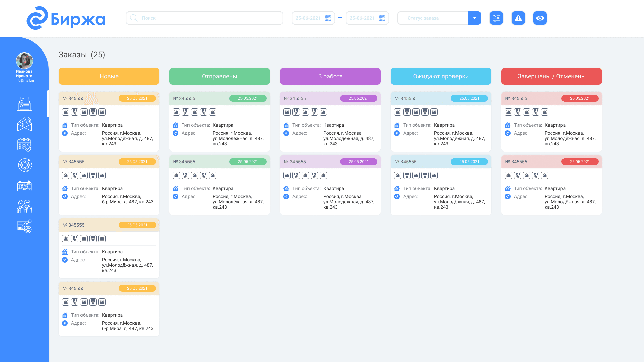Click the start date field 25-06-2021
Viewport: 644px width, 362px height.
pos(313,18)
